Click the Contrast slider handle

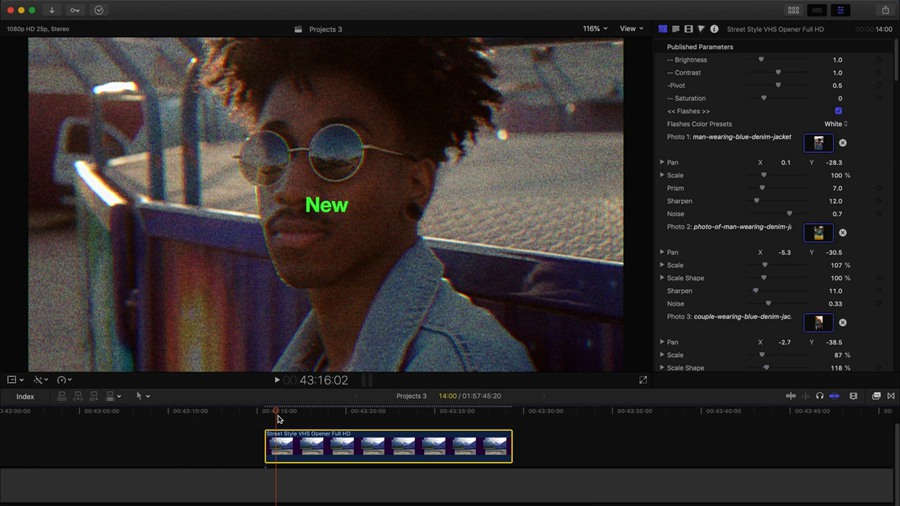[778, 72]
